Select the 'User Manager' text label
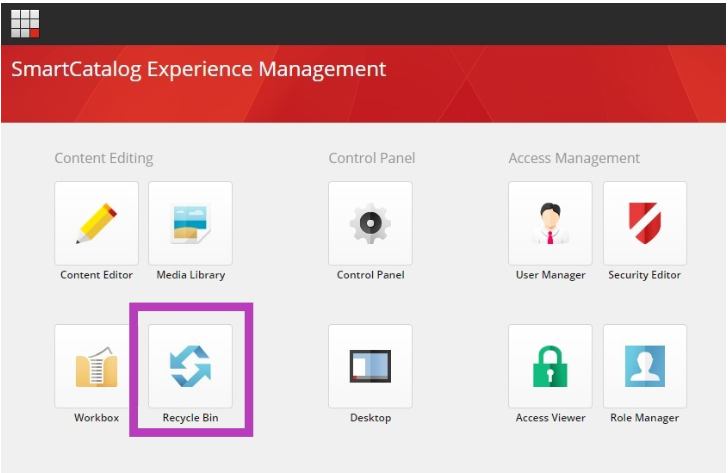Viewport: 728px width, 473px height. (551, 275)
